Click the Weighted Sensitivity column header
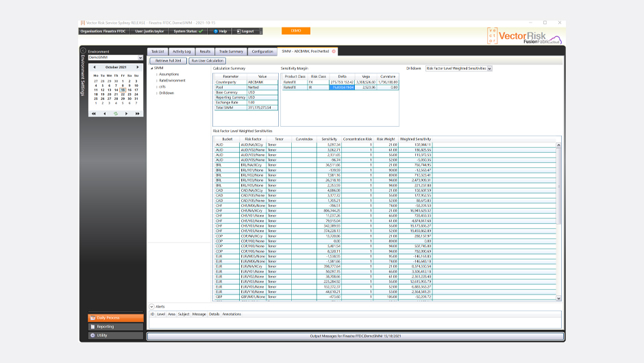This screenshot has width=644, height=363. coord(415,139)
